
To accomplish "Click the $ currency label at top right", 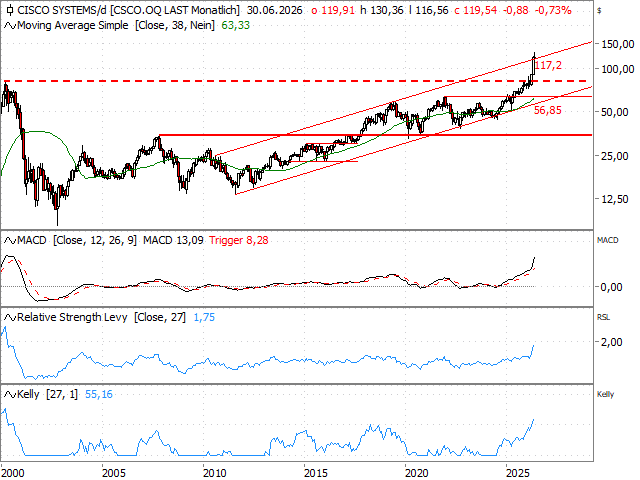I will tap(599, 11).
